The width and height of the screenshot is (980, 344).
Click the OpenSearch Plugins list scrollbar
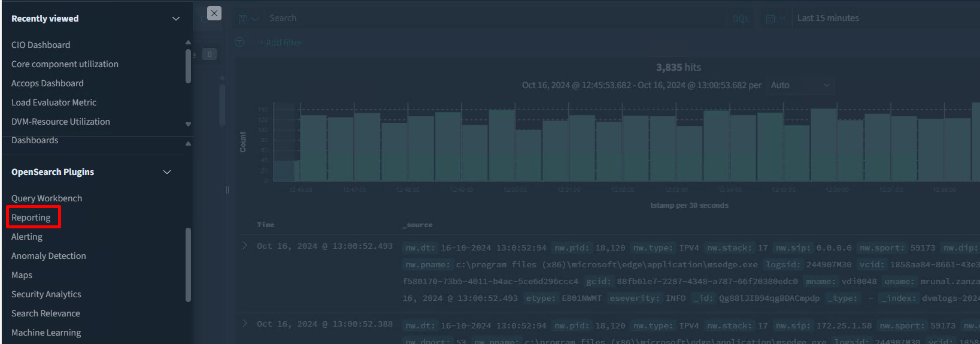tap(188, 264)
